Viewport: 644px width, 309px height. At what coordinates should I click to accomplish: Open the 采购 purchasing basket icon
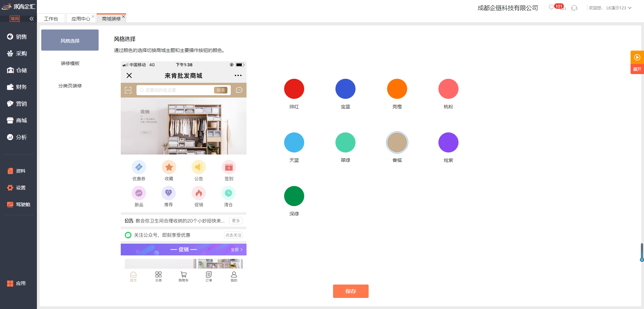coord(10,53)
